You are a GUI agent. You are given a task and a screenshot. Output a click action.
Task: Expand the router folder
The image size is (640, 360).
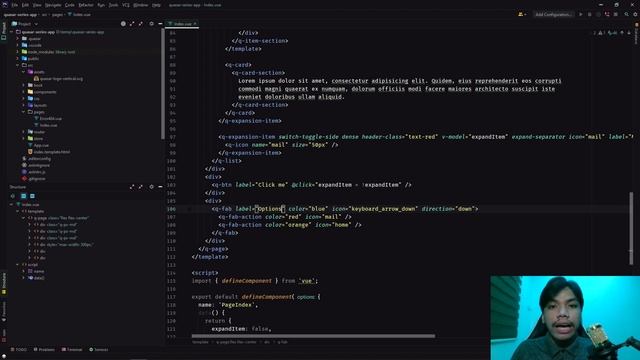[24, 132]
